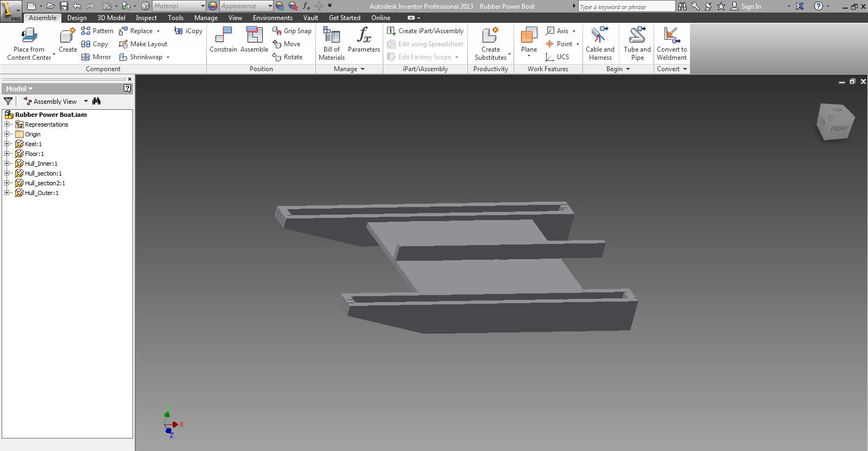The width and height of the screenshot is (868, 451).
Task: Open the Model browser title dropdown
Action: 19,89
